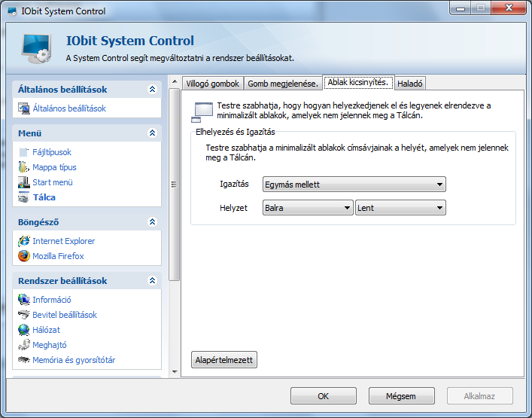This screenshot has height=418, width=532.
Task: Switch to the Villogó gombok tab
Action: [x=213, y=84]
